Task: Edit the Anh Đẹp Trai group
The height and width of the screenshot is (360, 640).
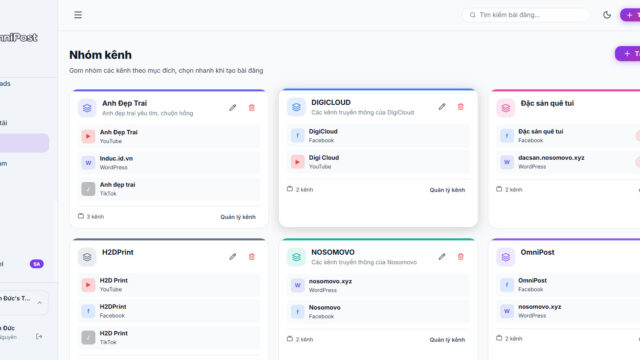Action: pyautogui.click(x=233, y=108)
